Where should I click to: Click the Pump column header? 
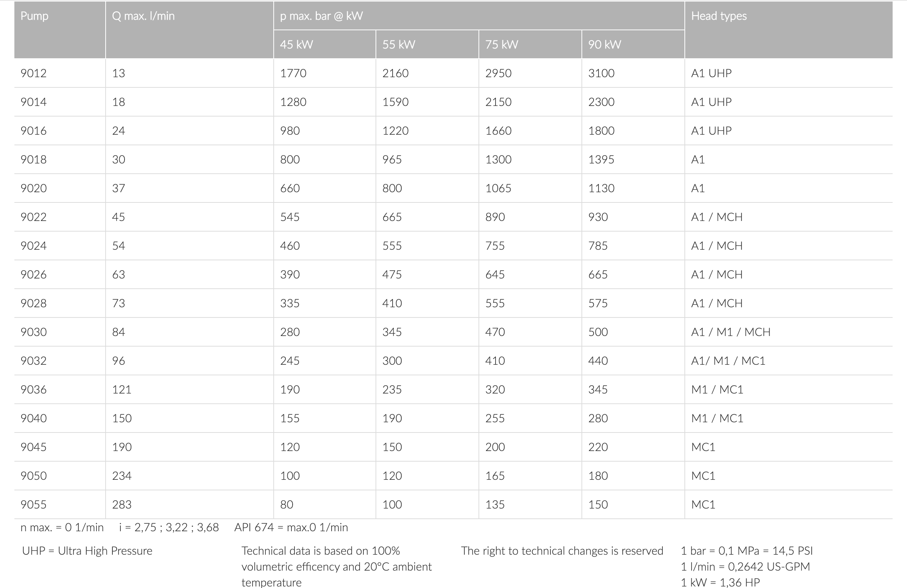point(34,16)
